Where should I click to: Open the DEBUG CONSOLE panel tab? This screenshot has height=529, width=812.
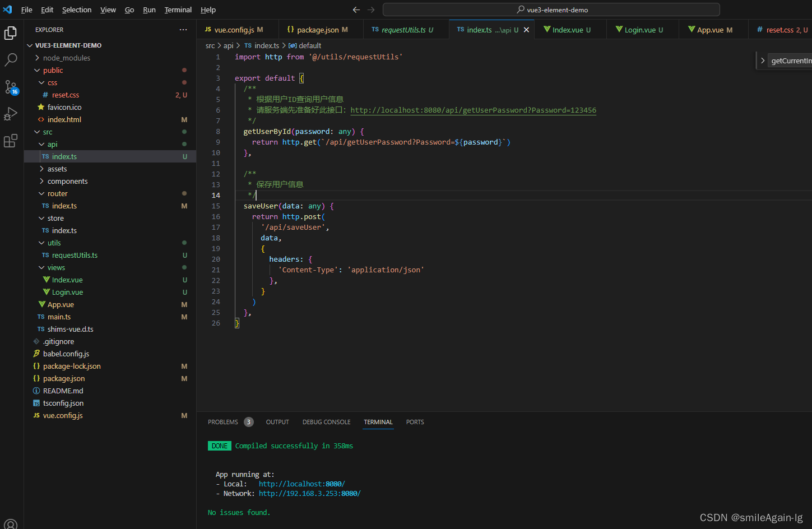[326, 422]
